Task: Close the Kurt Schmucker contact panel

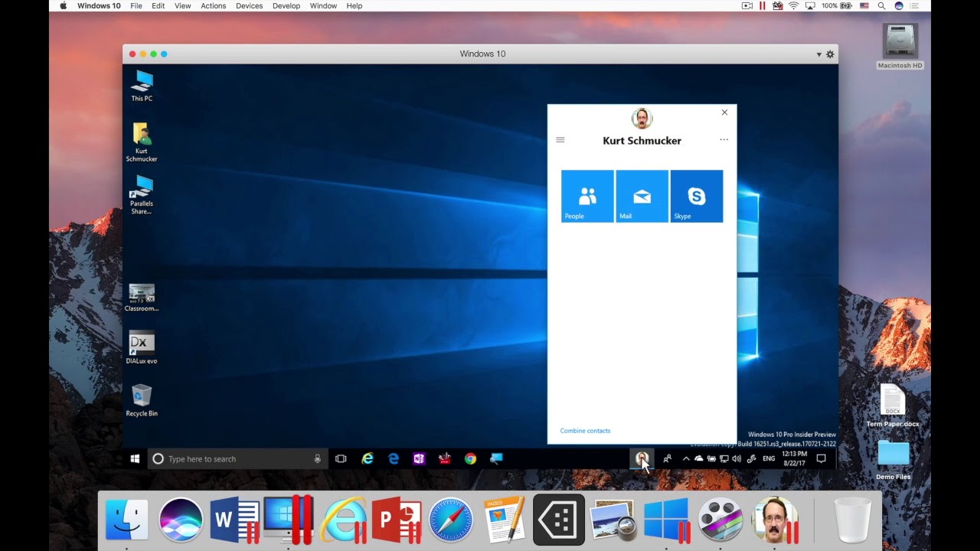Action: (724, 112)
